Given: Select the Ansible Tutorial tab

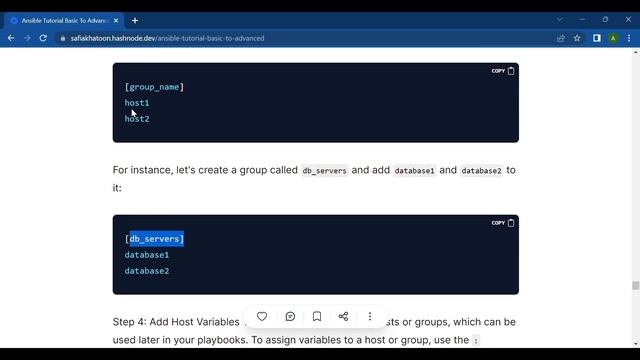Looking at the screenshot, I should tap(63, 20).
